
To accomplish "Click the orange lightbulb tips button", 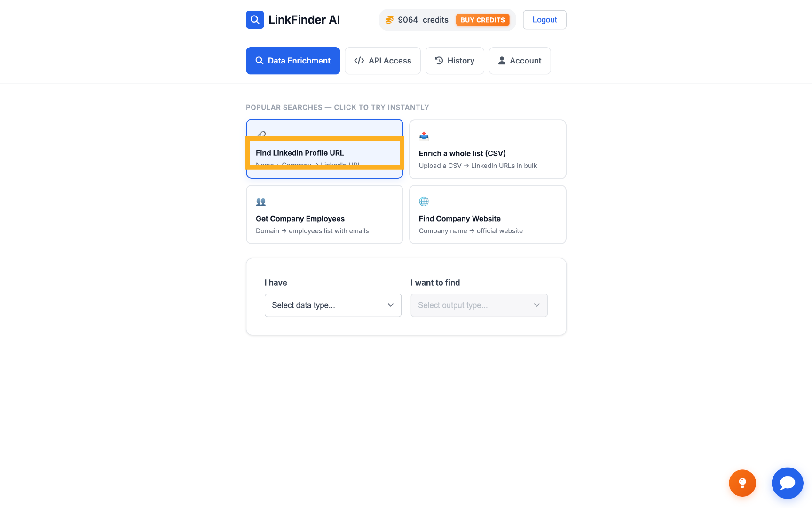I will tap(742, 483).
